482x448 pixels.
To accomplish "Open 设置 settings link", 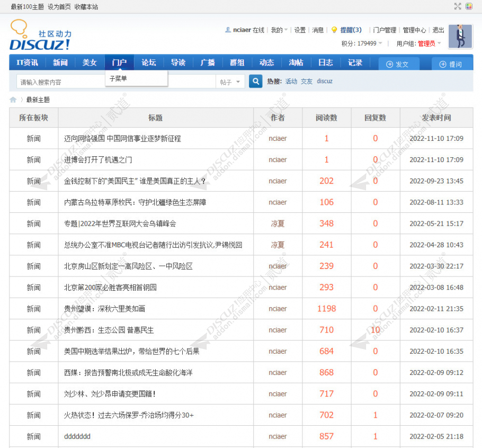I will 300,30.
